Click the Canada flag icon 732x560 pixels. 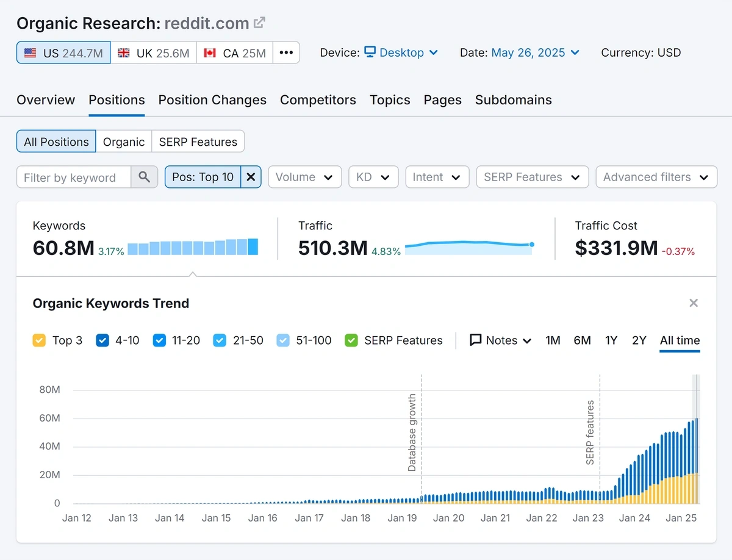[x=210, y=53]
